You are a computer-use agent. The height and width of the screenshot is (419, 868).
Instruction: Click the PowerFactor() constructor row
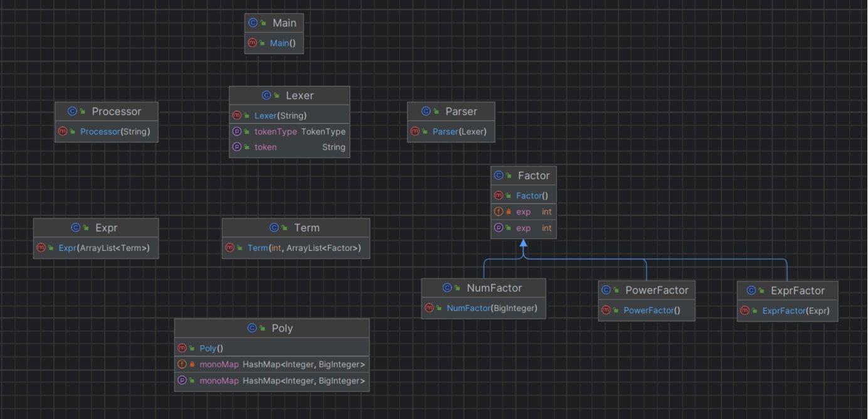(x=647, y=310)
